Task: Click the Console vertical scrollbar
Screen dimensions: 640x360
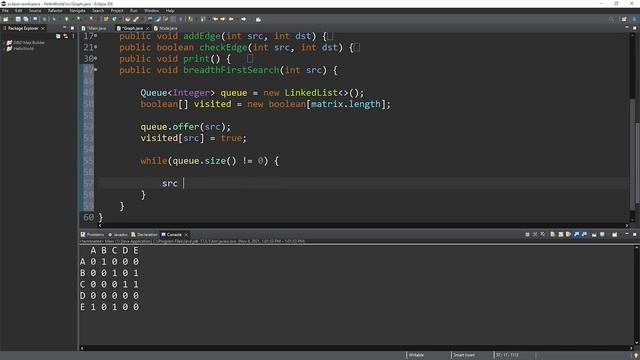Action: tap(636, 296)
